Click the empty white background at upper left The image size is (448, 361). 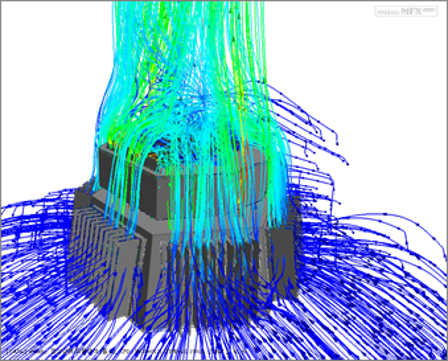coord(53,83)
